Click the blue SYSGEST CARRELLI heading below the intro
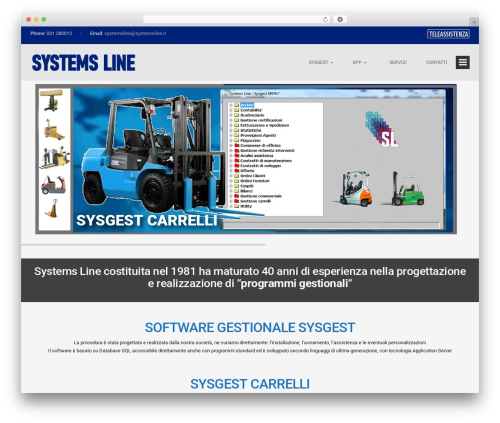The width and height of the screenshot is (500, 423). [250, 384]
